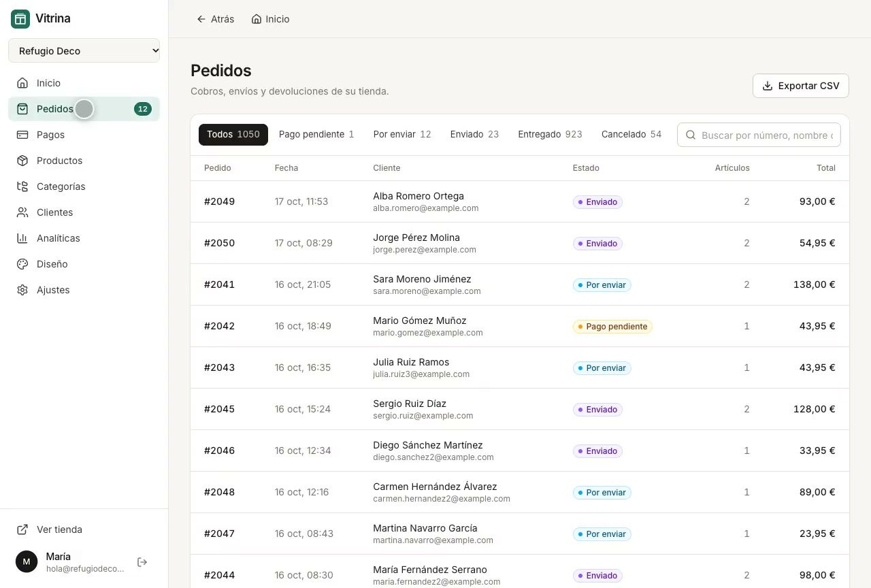Click customer name Sara Moreno Jiménez
The image size is (871, 588).
[422, 279]
